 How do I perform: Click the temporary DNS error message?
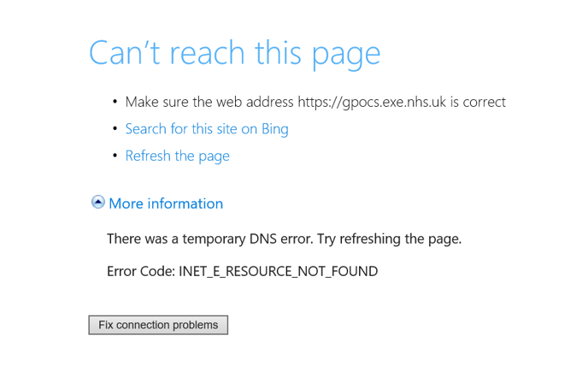pos(285,239)
